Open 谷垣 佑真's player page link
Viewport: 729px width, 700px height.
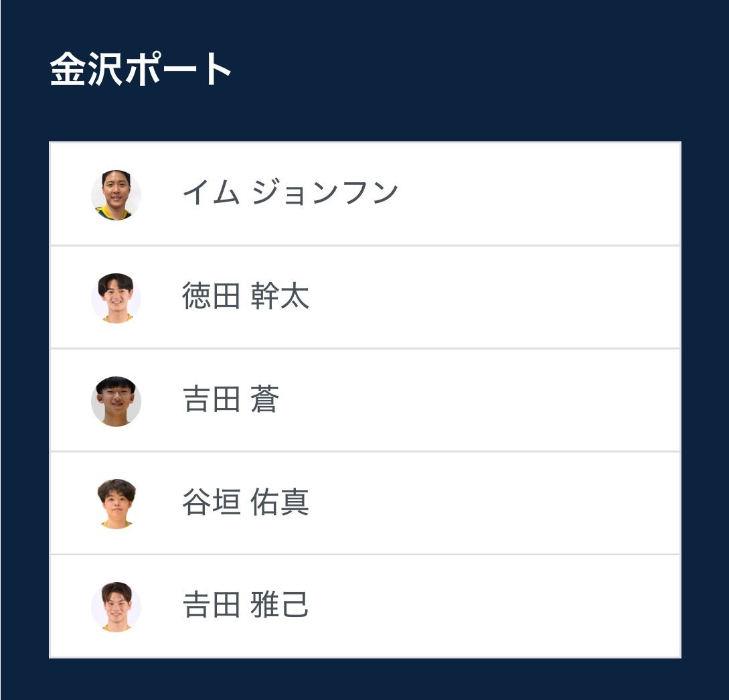pos(245,502)
